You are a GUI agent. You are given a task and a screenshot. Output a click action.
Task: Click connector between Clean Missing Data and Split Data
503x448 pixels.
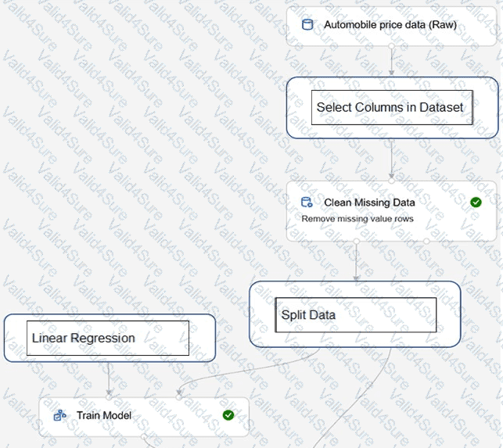[356, 262]
